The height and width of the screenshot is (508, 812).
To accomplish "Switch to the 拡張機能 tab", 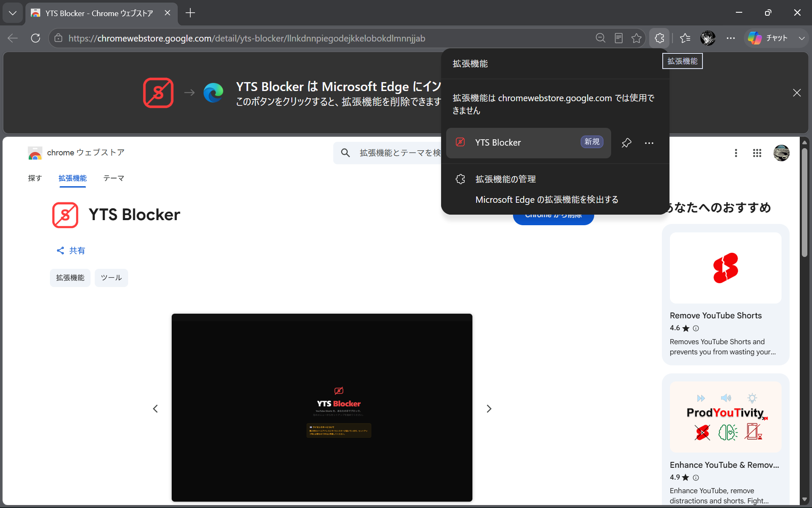I will tap(72, 178).
